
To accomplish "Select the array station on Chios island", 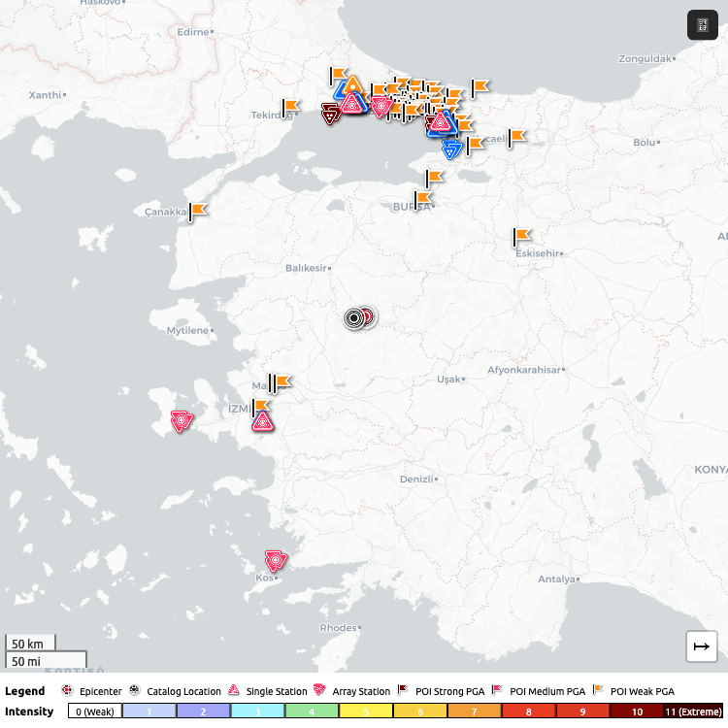I will 181,421.
